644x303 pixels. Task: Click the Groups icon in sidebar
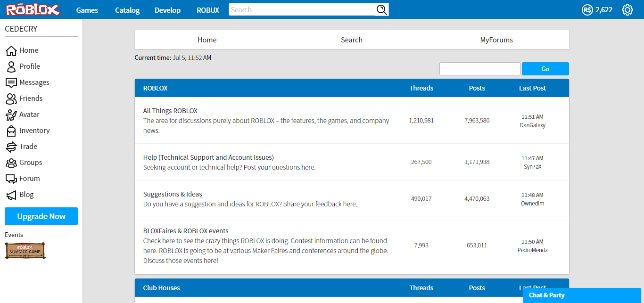pyautogui.click(x=11, y=163)
